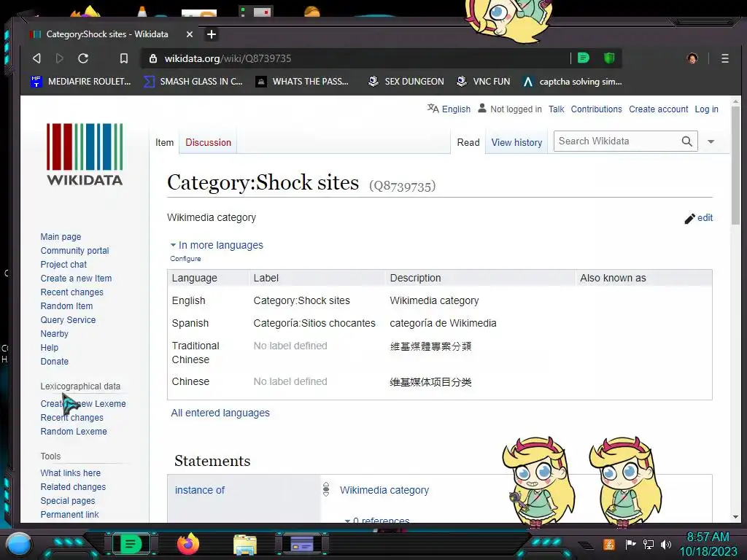747x560 pixels.
Task: Open the instance of property link
Action: tap(200, 490)
